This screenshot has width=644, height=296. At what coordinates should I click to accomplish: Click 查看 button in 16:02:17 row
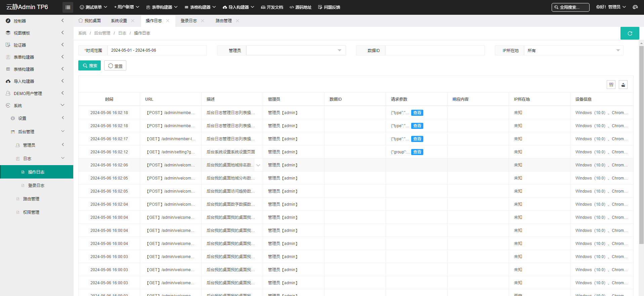(417, 139)
